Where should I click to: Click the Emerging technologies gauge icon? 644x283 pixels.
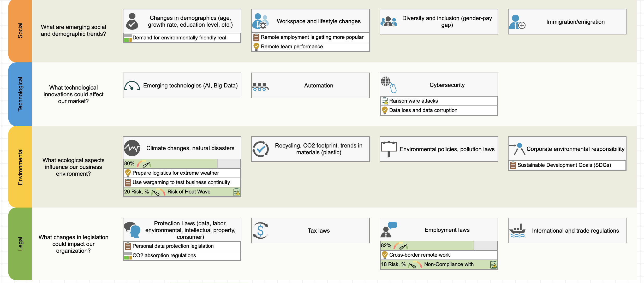click(132, 86)
